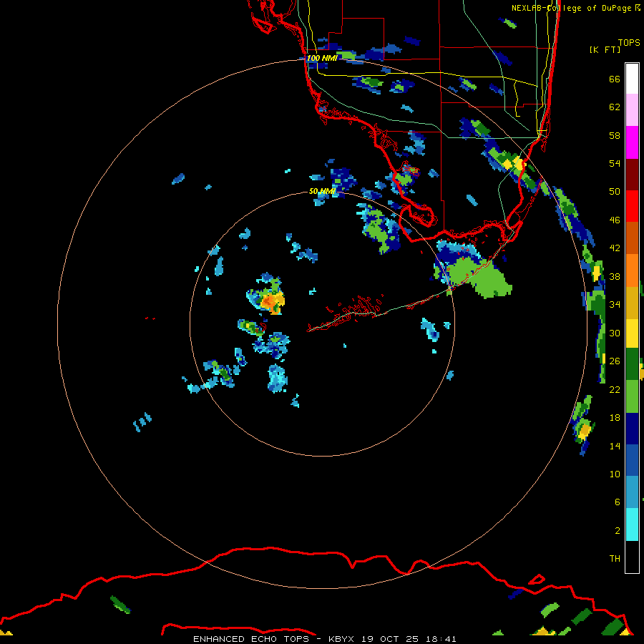Viewport: 644px width, 644px height.
Task: Click the cyan legend swatch
Action: click(632, 524)
